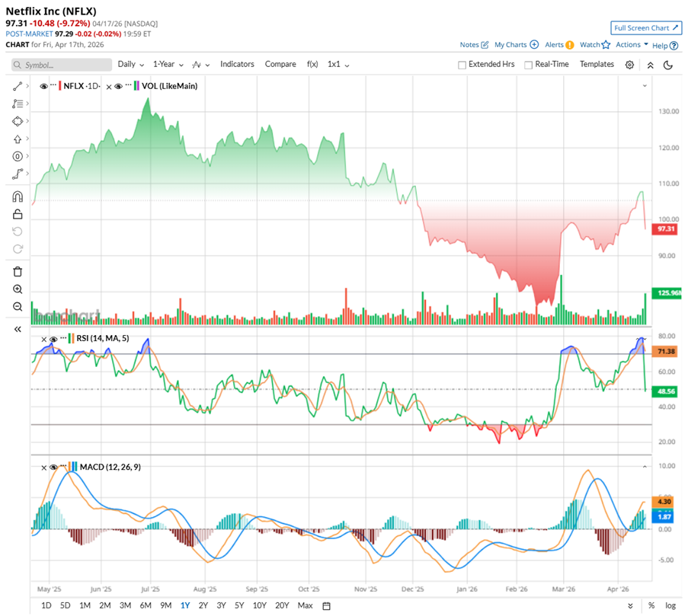Screen dimensions: 688x616
Task: Collapse the drawing tools sidebar
Action: pyautogui.click(x=18, y=329)
